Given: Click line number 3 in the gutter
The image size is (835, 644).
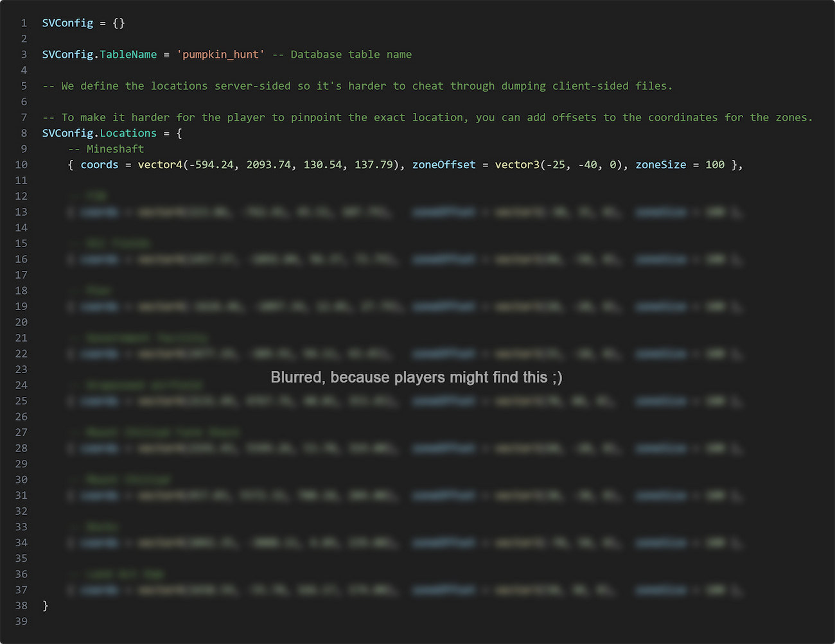Looking at the screenshot, I should [x=24, y=55].
